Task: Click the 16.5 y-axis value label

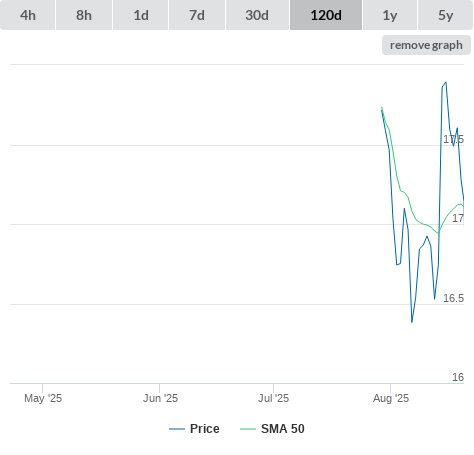Action: point(453,298)
